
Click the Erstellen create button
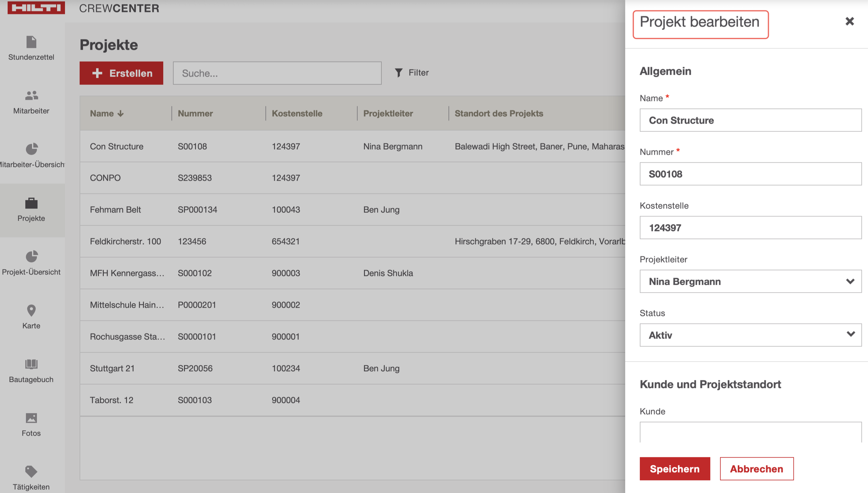(x=121, y=73)
